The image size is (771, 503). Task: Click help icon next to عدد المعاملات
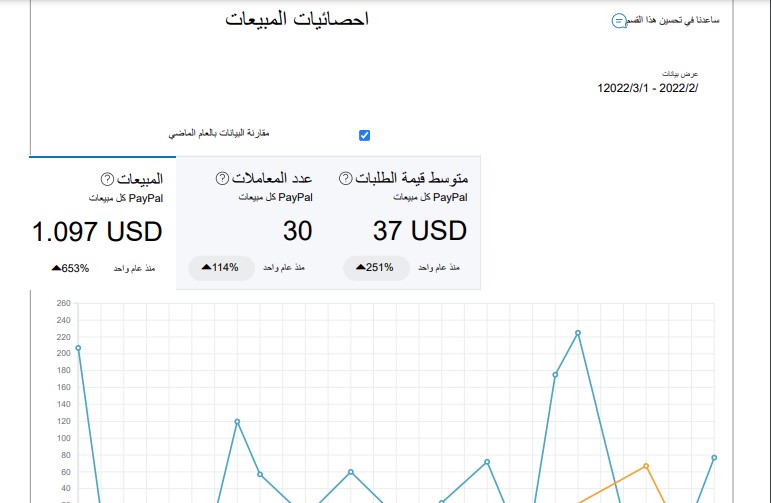pyautogui.click(x=222, y=178)
